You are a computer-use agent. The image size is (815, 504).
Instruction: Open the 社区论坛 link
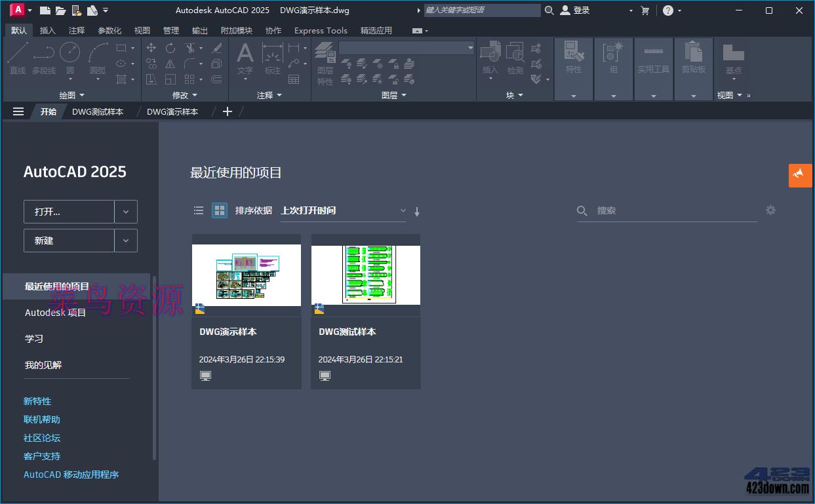click(41, 438)
